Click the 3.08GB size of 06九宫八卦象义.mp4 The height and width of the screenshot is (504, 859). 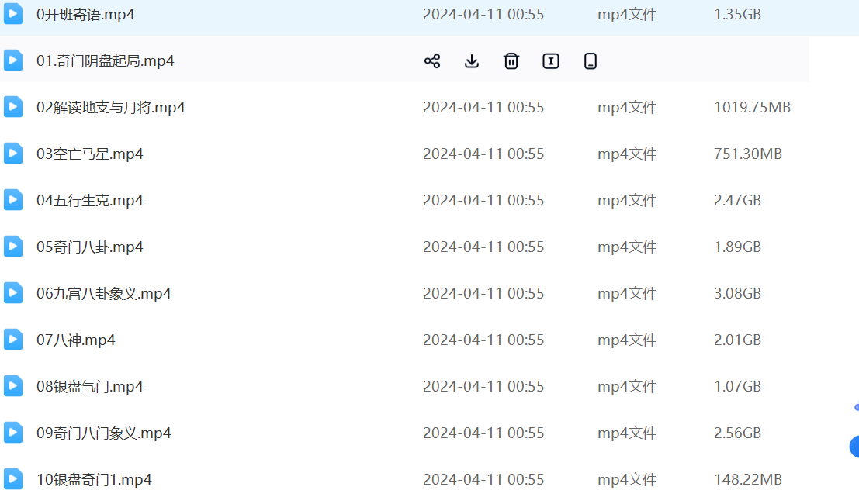(737, 294)
